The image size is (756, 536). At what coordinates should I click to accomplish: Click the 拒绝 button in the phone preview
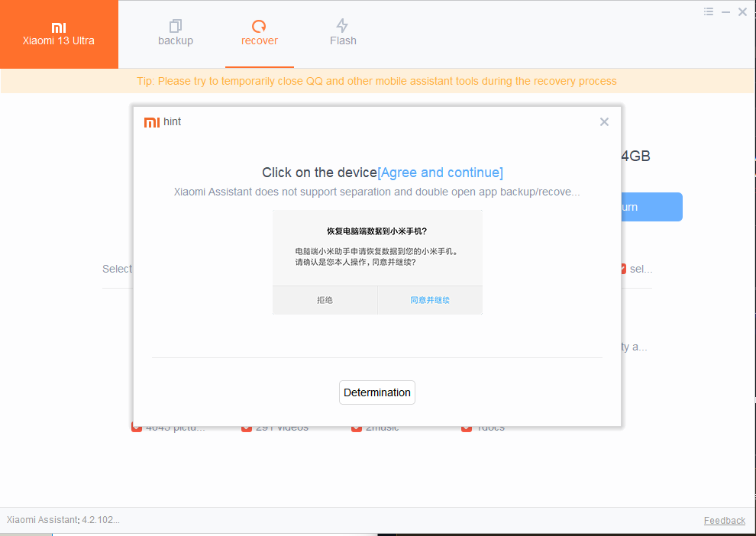(325, 300)
